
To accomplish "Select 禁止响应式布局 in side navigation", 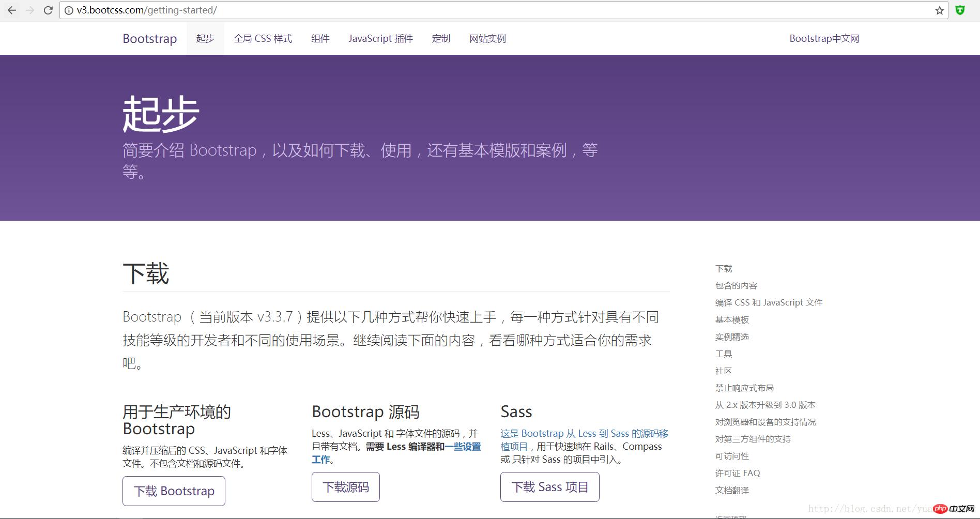I will click(x=744, y=388).
